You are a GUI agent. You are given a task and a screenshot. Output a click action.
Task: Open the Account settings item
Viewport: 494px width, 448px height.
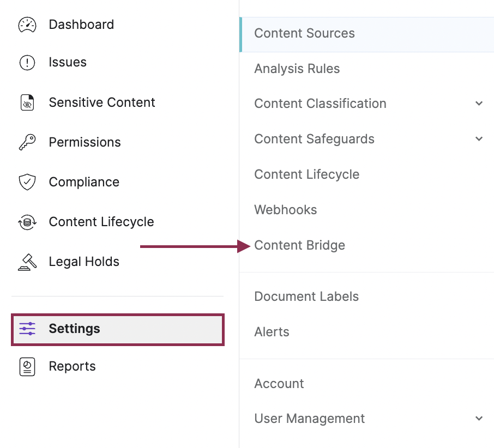click(279, 384)
